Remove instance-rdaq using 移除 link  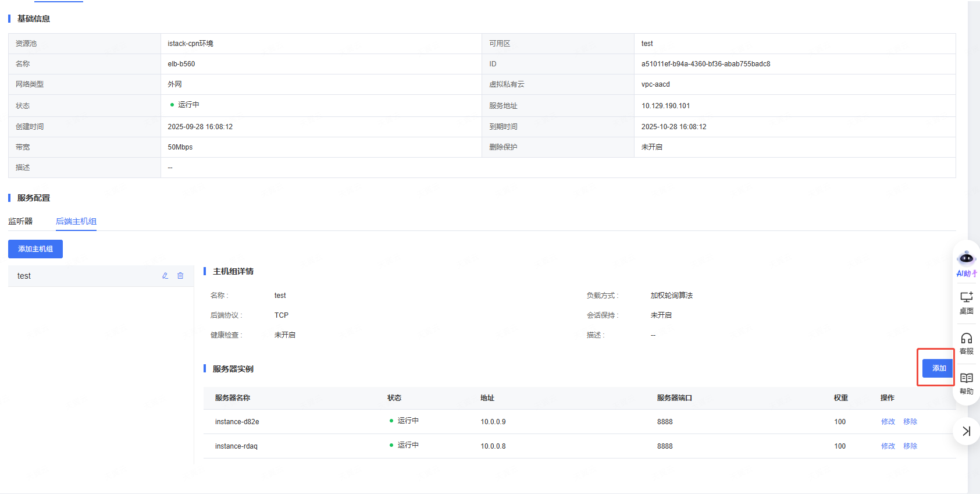pyautogui.click(x=910, y=446)
